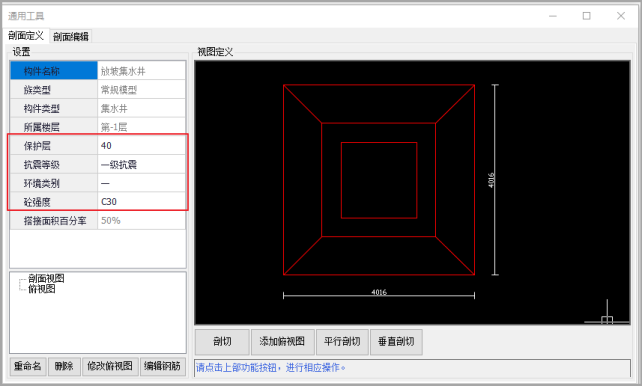Open the 抗震等级 value cell
The height and width of the screenshot is (386, 642).
click(141, 165)
